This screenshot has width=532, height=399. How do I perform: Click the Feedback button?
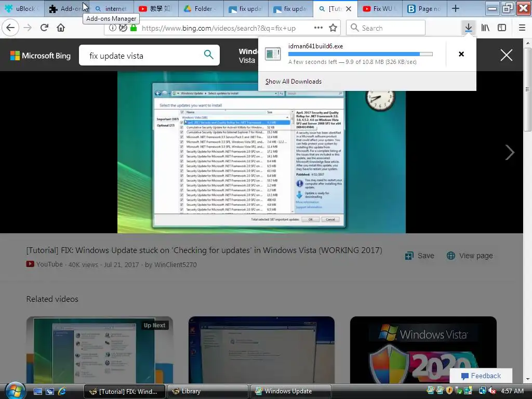pyautogui.click(x=481, y=376)
